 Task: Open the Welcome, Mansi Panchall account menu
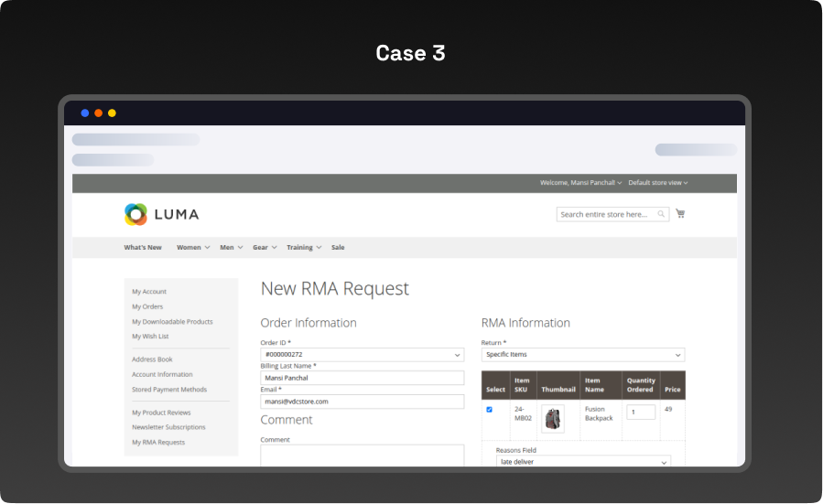[x=580, y=183]
